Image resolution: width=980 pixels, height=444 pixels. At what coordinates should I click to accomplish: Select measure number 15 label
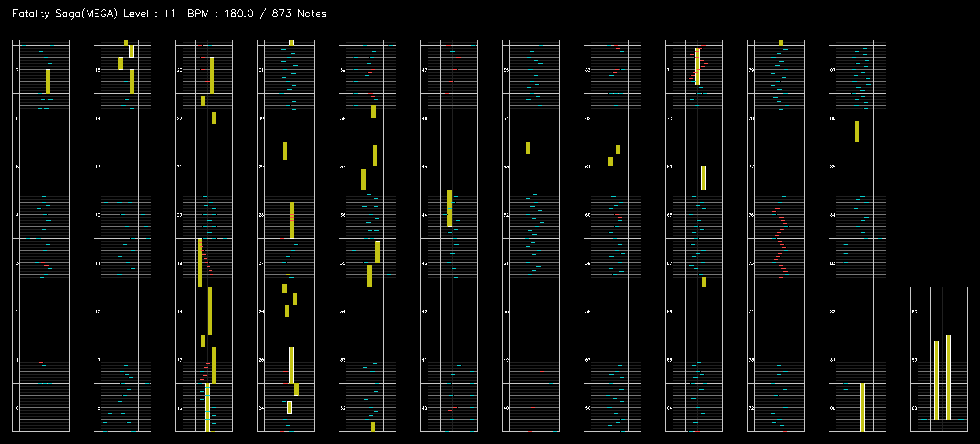coord(98,70)
